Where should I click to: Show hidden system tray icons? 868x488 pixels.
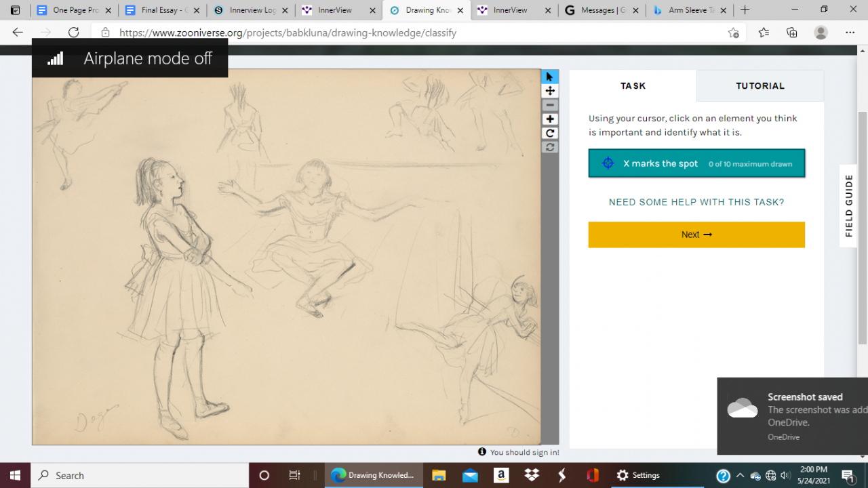[x=739, y=475]
